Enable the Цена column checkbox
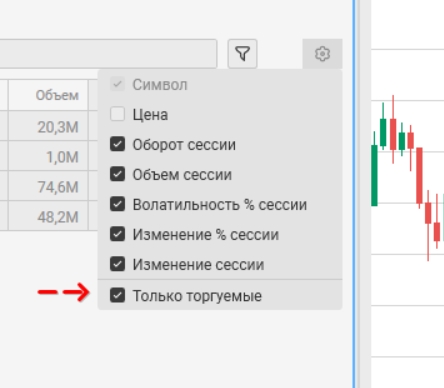 click(117, 114)
